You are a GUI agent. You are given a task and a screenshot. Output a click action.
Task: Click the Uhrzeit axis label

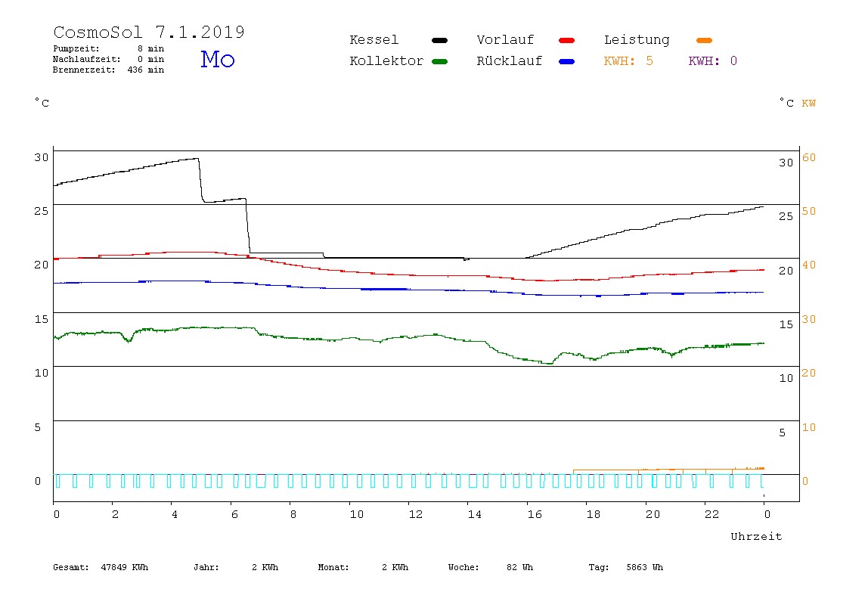point(756,536)
